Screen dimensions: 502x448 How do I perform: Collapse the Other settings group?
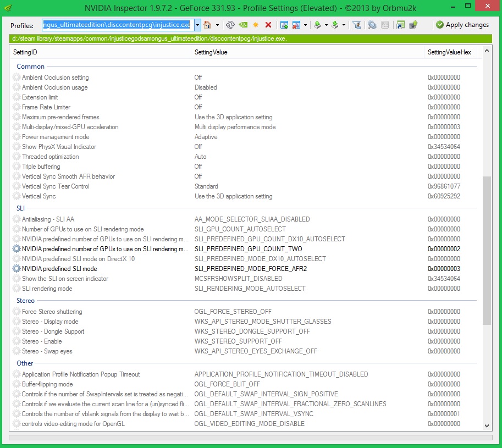click(x=25, y=363)
